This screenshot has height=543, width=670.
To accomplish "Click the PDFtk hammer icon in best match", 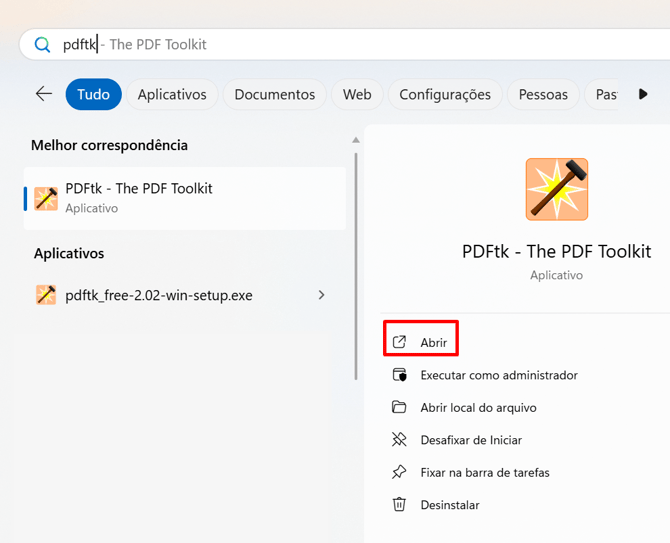I will pos(46,198).
